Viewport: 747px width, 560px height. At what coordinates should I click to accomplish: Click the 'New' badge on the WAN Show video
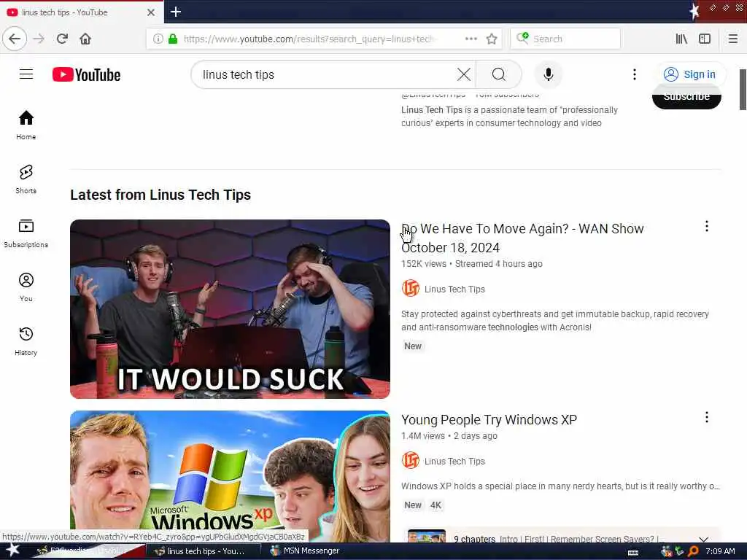[413, 346]
